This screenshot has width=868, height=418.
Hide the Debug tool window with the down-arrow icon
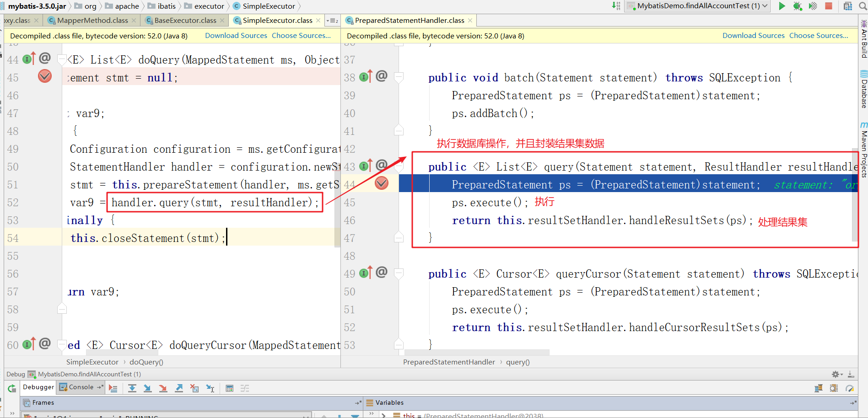tap(851, 374)
